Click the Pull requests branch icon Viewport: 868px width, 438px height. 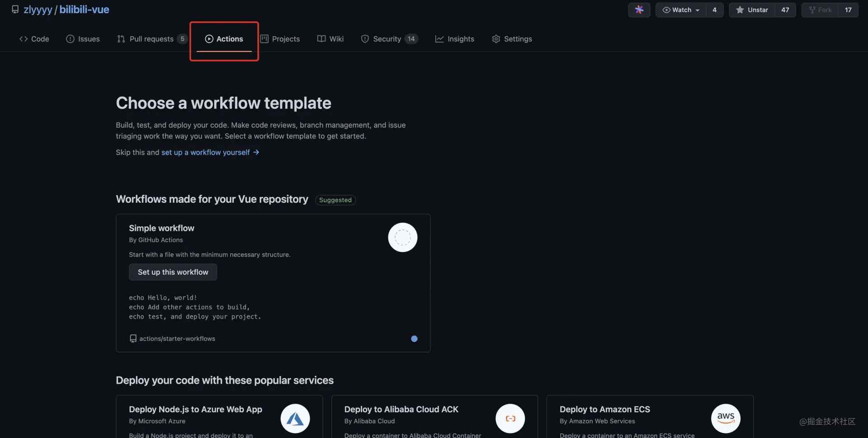(121, 39)
